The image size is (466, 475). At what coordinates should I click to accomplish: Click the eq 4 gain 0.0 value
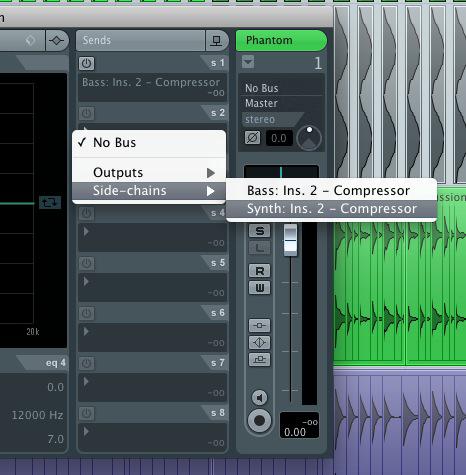56,387
